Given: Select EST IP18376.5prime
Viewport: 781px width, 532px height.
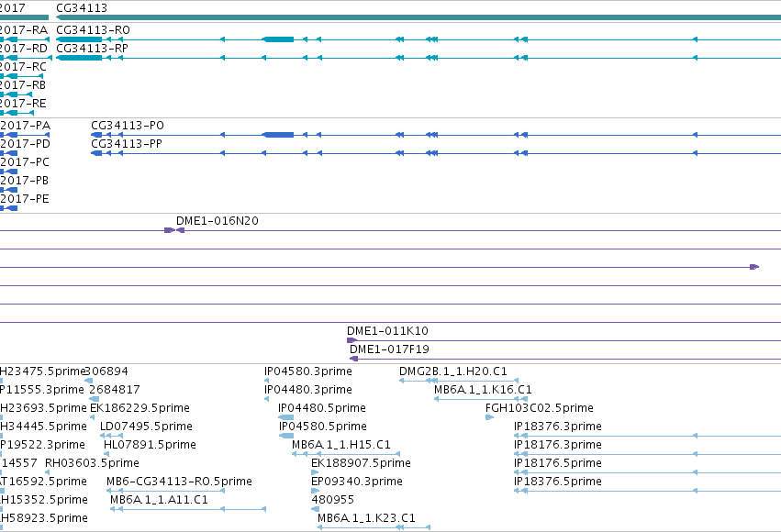Looking at the screenshot, I should [558, 482].
